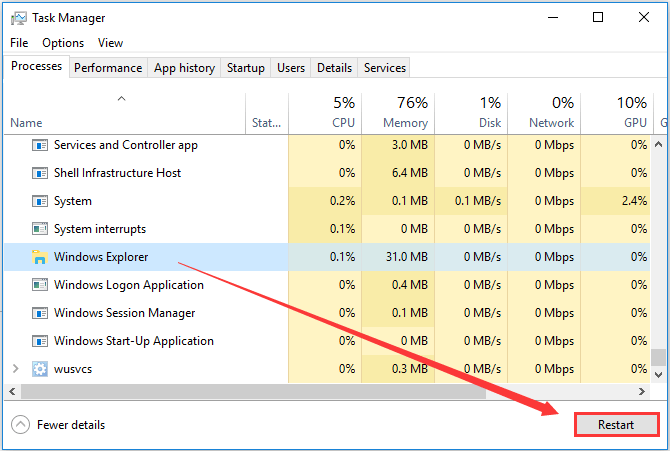Image resolution: width=670 pixels, height=451 pixels.
Task: Click System 0.1 MB/s disk value
Action: click(478, 201)
